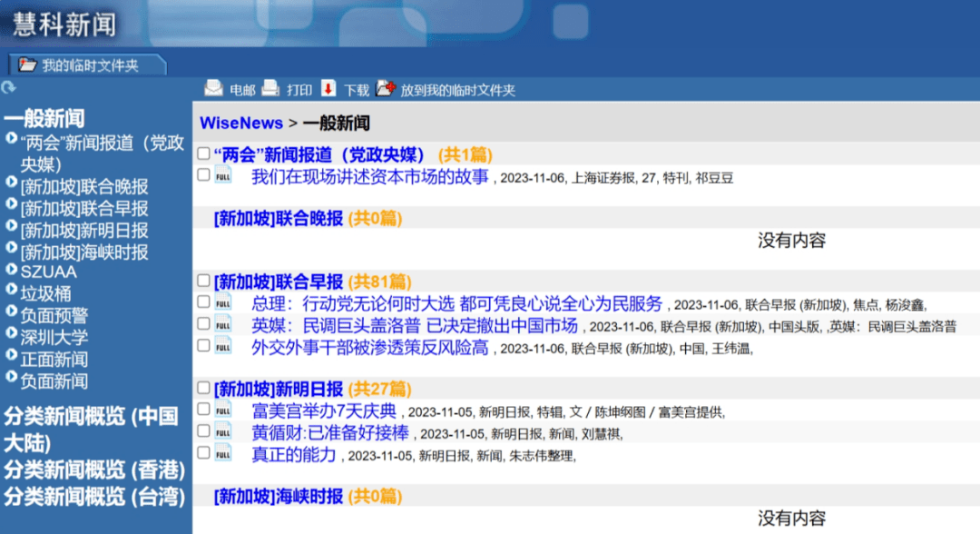Click the print printer icon

coord(270,89)
